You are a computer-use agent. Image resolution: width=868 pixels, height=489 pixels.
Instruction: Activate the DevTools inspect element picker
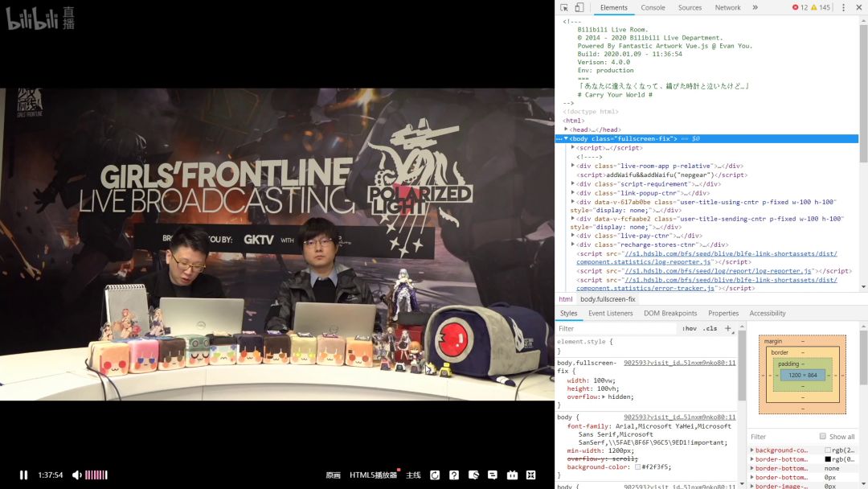click(564, 8)
